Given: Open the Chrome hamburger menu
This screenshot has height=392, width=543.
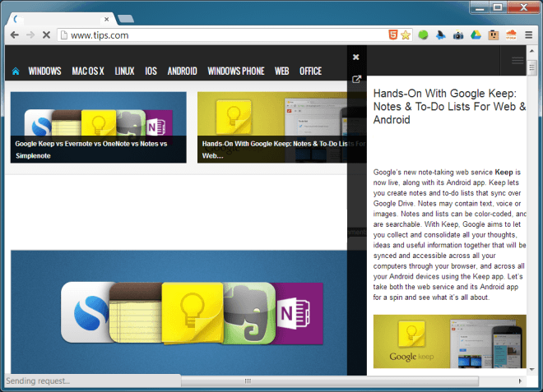Looking at the screenshot, I should pos(528,35).
